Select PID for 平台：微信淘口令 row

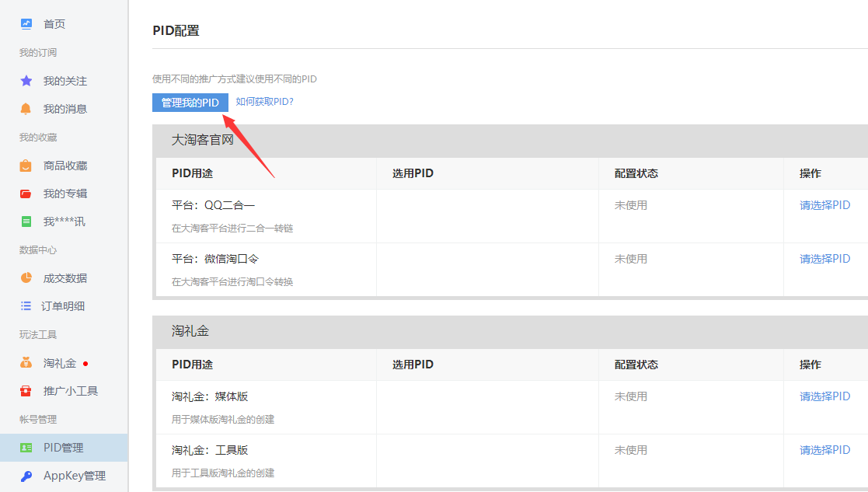[824, 259]
